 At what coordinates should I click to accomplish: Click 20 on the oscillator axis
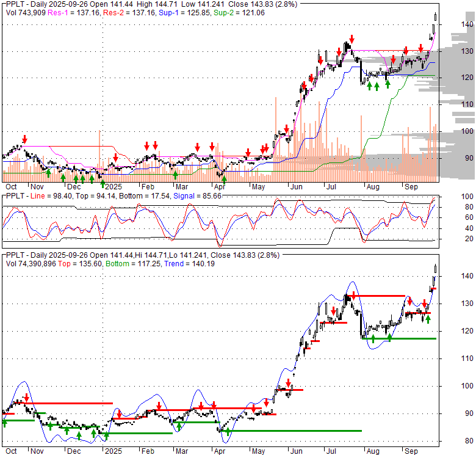(469, 239)
